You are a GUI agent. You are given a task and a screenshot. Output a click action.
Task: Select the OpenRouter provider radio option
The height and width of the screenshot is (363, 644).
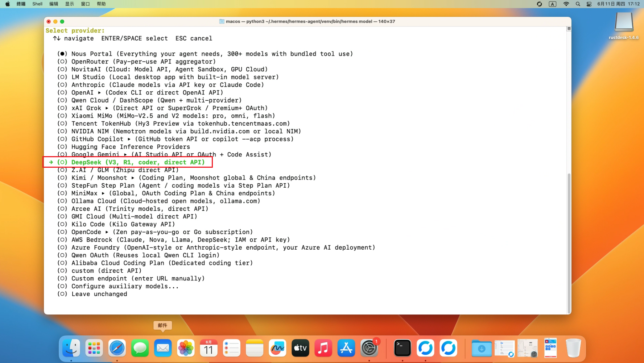click(x=62, y=62)
